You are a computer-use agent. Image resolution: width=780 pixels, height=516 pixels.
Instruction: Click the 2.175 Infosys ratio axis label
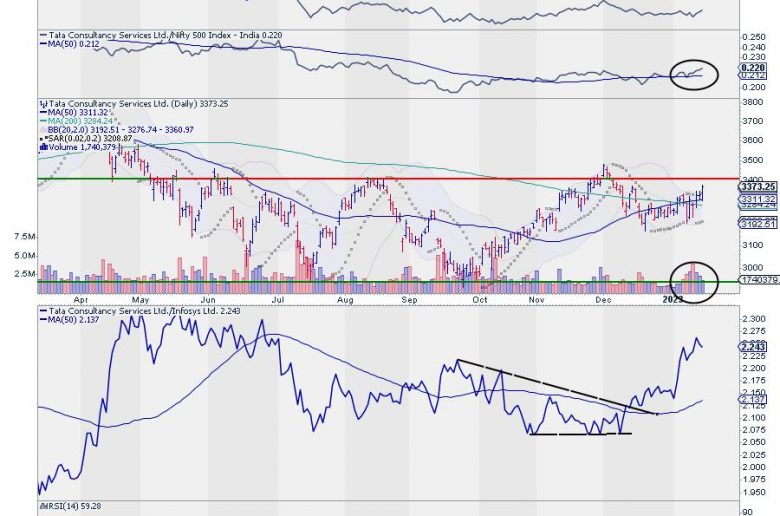coord(754,381)
